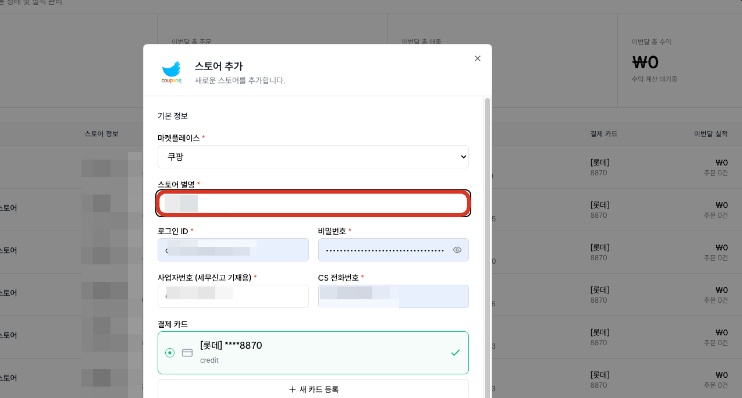
Task: Click the credit card icon beside 롯데 card
Action: click(x=187, y=353)
